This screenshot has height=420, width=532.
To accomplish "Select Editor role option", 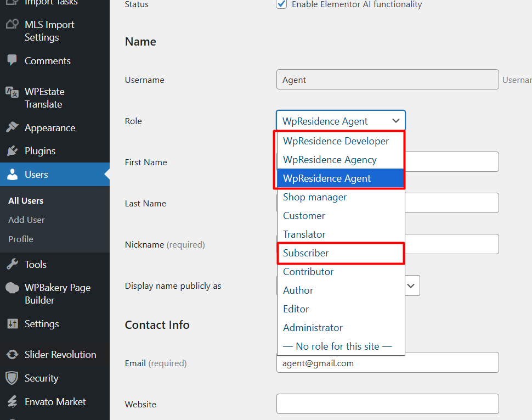I will click(x=341, y=309).
